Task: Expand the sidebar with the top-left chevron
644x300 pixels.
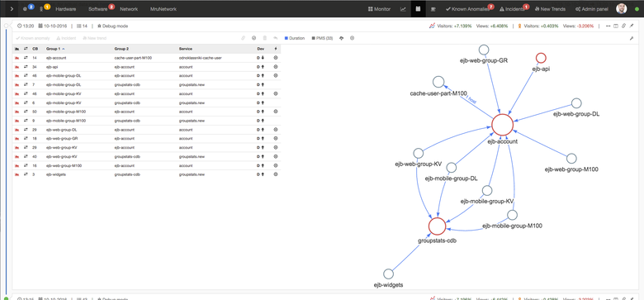Action: click(12, 8)
